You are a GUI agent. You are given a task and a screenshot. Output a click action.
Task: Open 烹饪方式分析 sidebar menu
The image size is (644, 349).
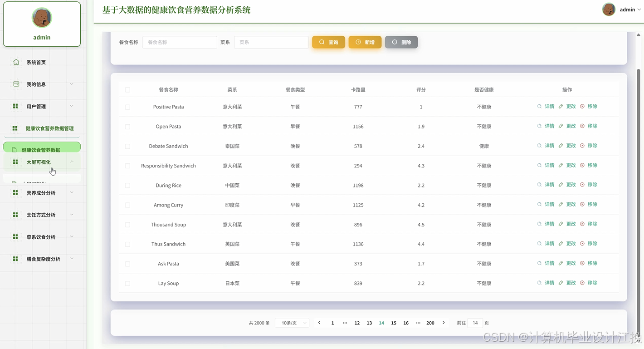click(42, 215)
